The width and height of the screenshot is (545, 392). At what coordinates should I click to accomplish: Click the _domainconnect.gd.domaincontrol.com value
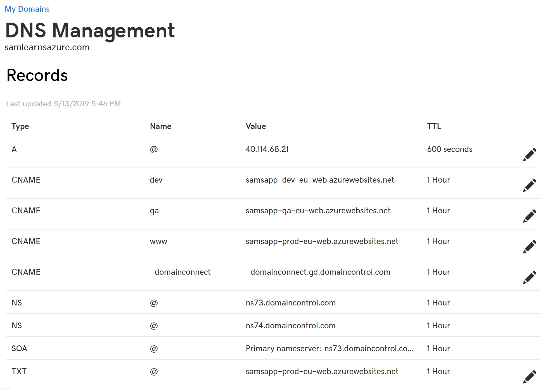(318, 272)
